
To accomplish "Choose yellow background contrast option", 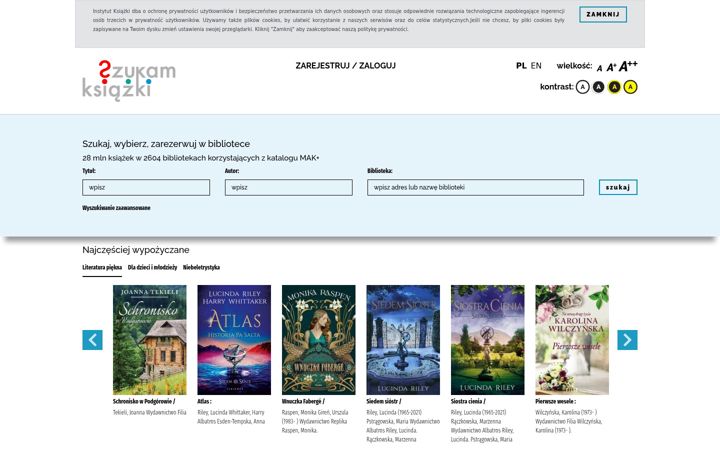I will pos(630,87).
